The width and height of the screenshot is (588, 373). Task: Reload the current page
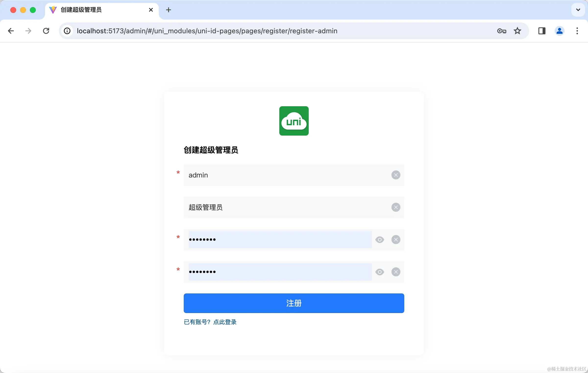click(x=46, y=31)
